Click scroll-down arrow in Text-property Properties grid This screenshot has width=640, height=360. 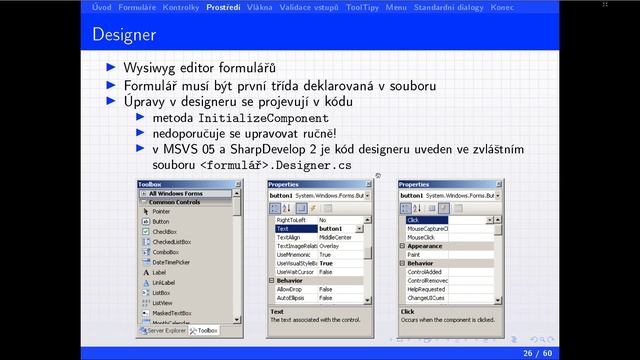click(x=367, y=300)
